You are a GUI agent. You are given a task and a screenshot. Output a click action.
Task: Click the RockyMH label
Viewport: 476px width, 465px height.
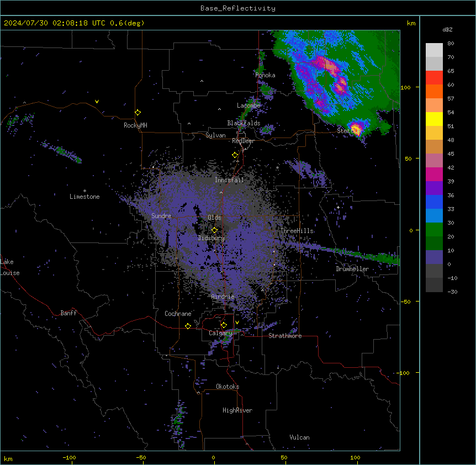(135, 125)
